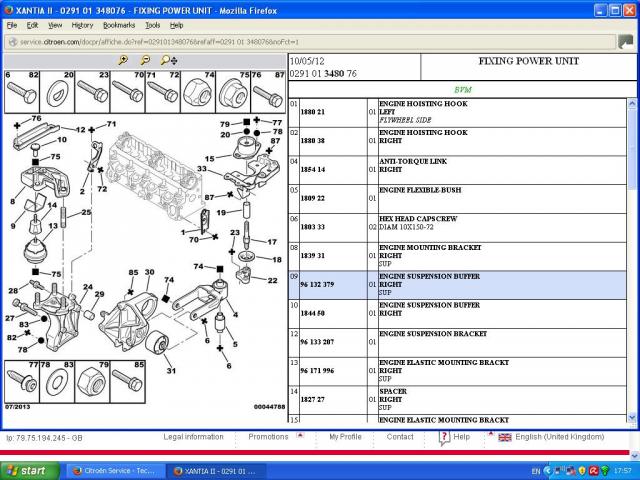Click the Help link with question mark
Screen dimensions: 640x480
(454, 437)
